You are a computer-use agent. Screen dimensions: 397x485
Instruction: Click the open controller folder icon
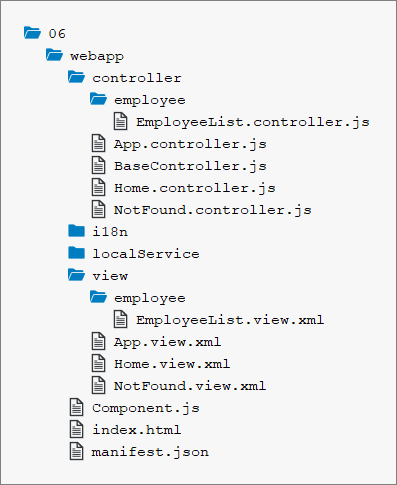76,77
